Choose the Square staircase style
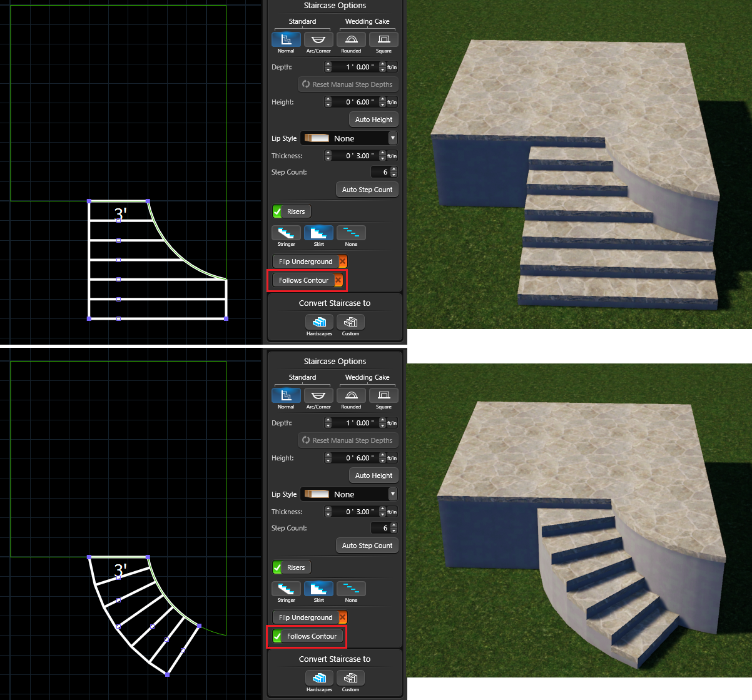Screen dimensions: 752x700 (384, 39)
